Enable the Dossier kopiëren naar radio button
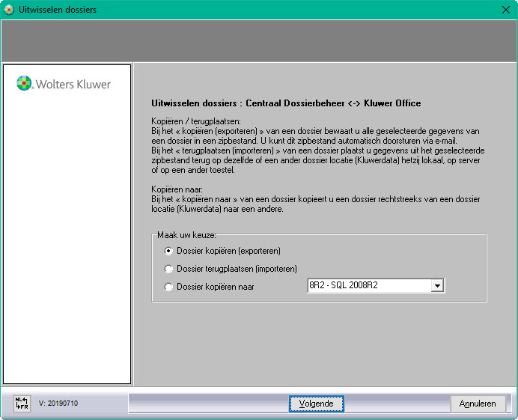The image size is (518, 420). (168, 287)
